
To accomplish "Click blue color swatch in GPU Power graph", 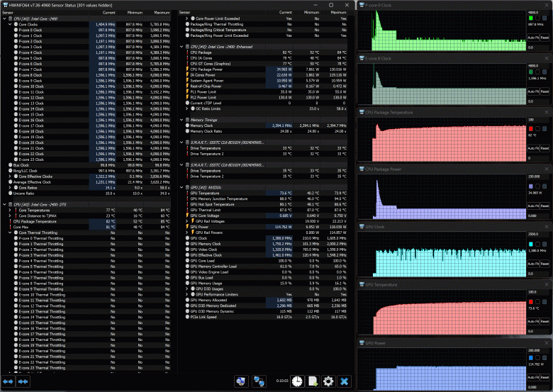I will pos(531,358).
